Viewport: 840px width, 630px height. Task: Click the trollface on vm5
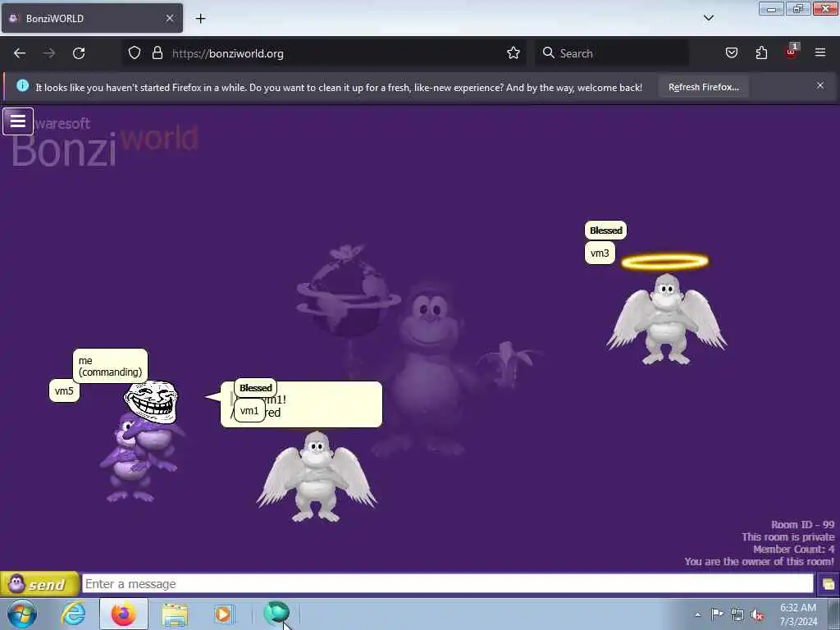point(151,401)
